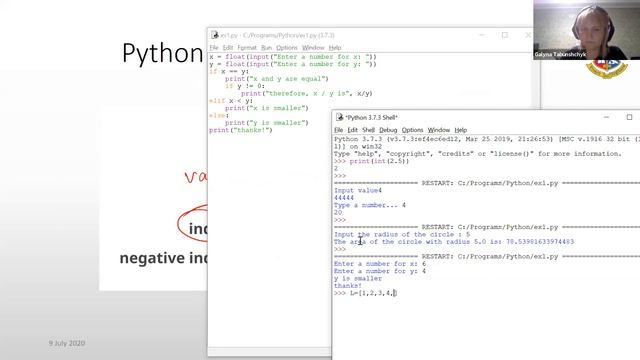Click 'Enter a number for x: 6' output
The image size is (640, 360).
click(x=380, y=264)
